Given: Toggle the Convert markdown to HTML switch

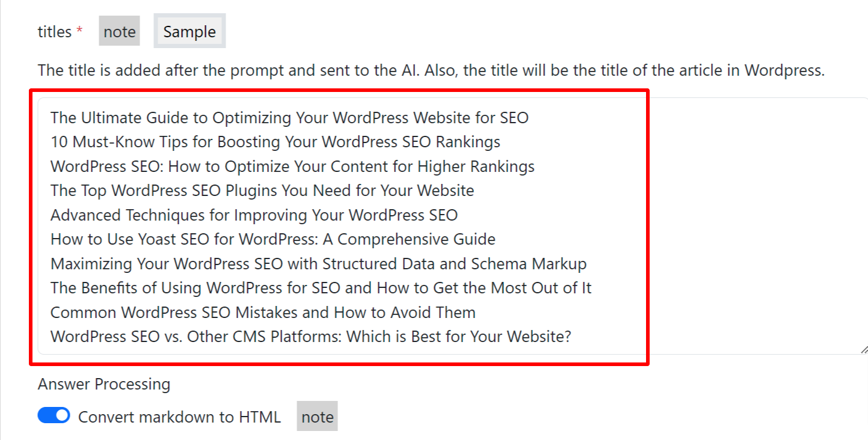Looking at the screenshot, I should point(54,416).
